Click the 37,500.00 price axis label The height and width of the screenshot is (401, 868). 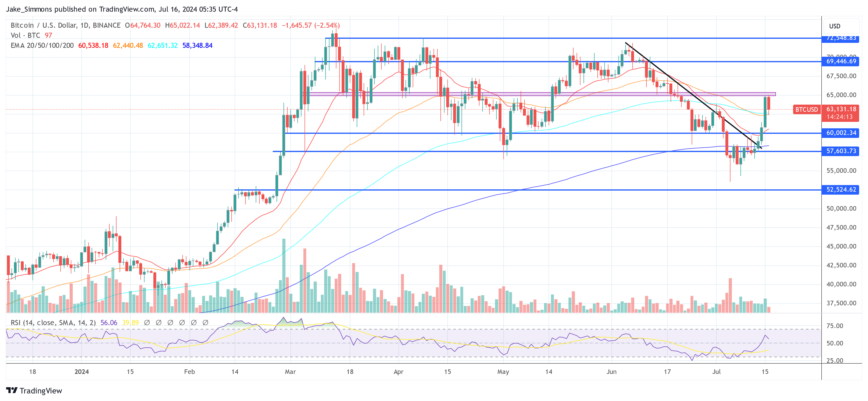tap(841, 303)
